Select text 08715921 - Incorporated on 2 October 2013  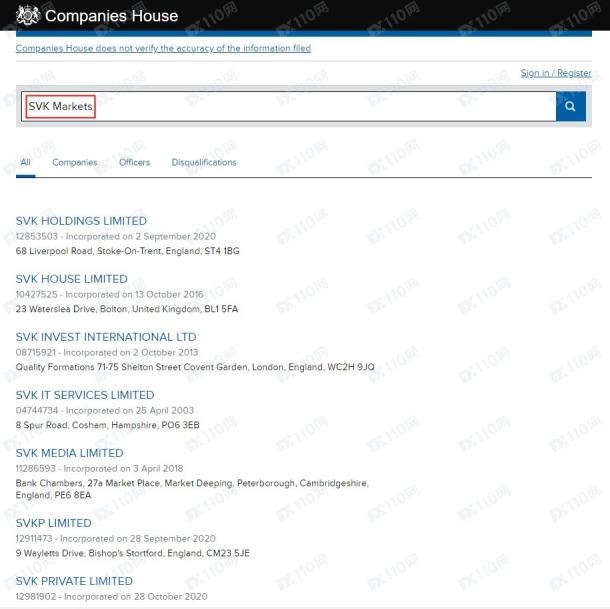click(x=107, y=352)
